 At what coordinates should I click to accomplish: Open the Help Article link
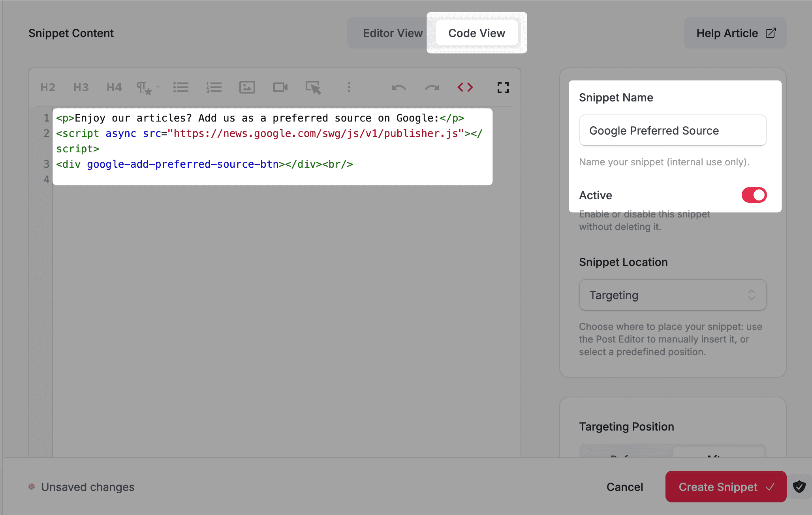(x=735, y=33)
